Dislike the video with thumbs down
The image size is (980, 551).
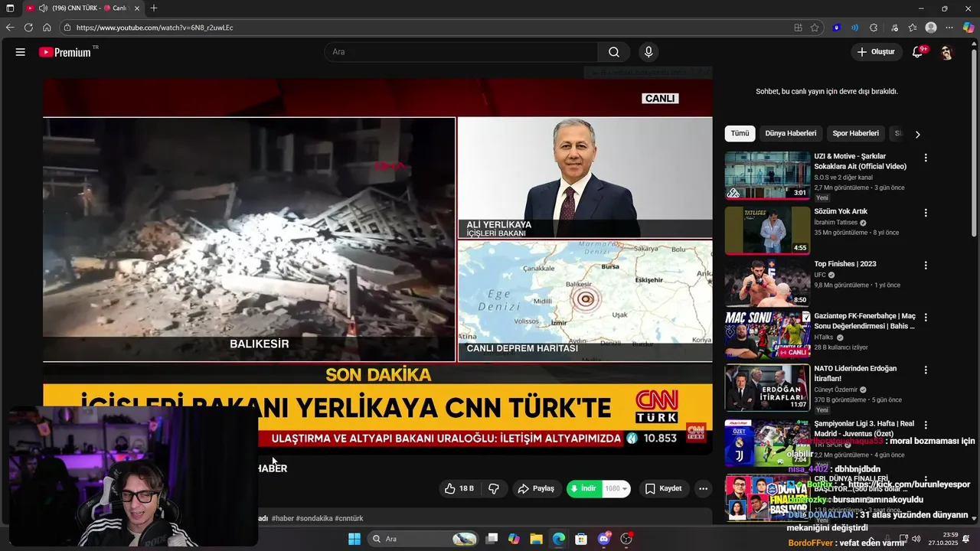494,488
